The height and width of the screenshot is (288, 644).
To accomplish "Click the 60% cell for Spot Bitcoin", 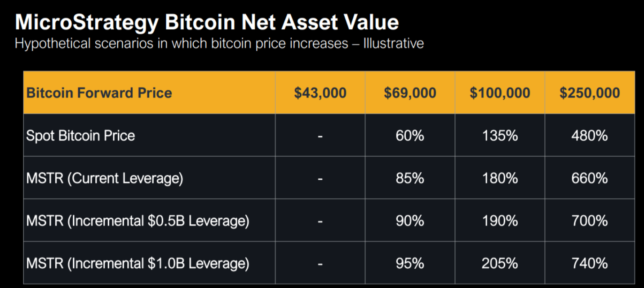I will coord(410,136).
